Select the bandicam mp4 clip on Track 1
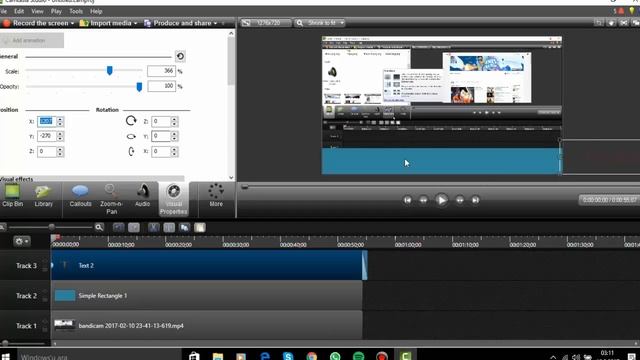640x360 pixels. point(207,325)
